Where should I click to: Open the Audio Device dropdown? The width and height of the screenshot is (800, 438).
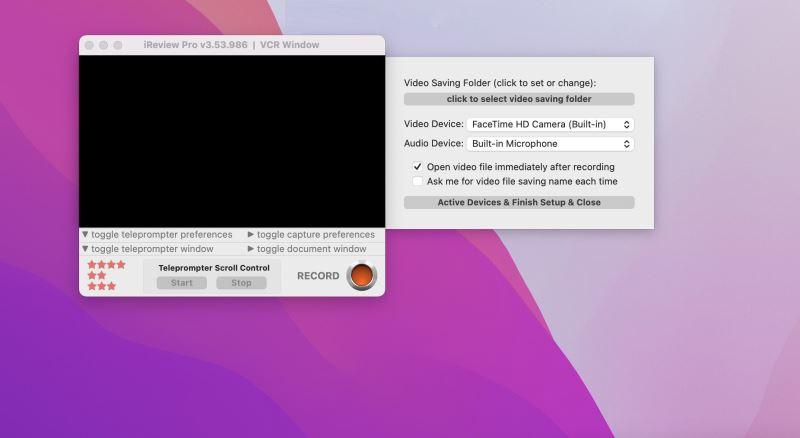(550, 144)
